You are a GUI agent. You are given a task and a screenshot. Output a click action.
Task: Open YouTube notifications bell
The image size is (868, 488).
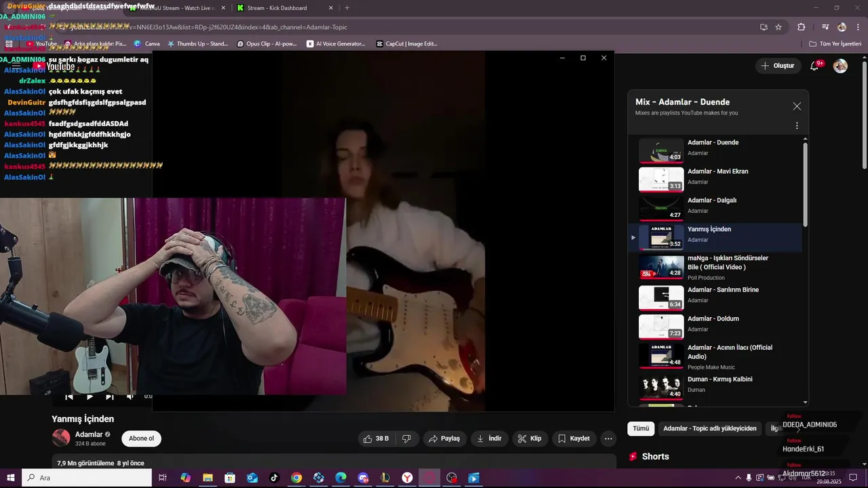[x=816, y=66]
